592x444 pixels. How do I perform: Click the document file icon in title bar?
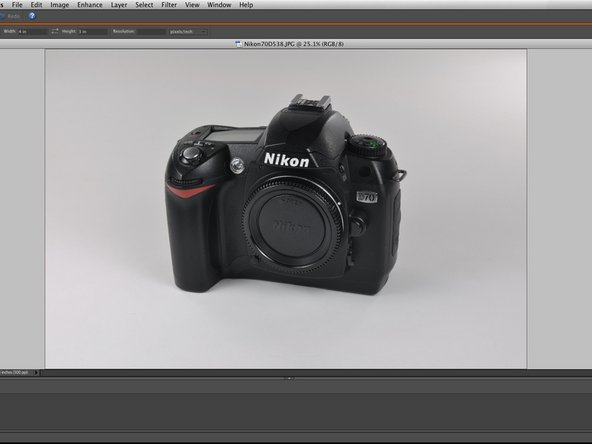pos(238,44)
